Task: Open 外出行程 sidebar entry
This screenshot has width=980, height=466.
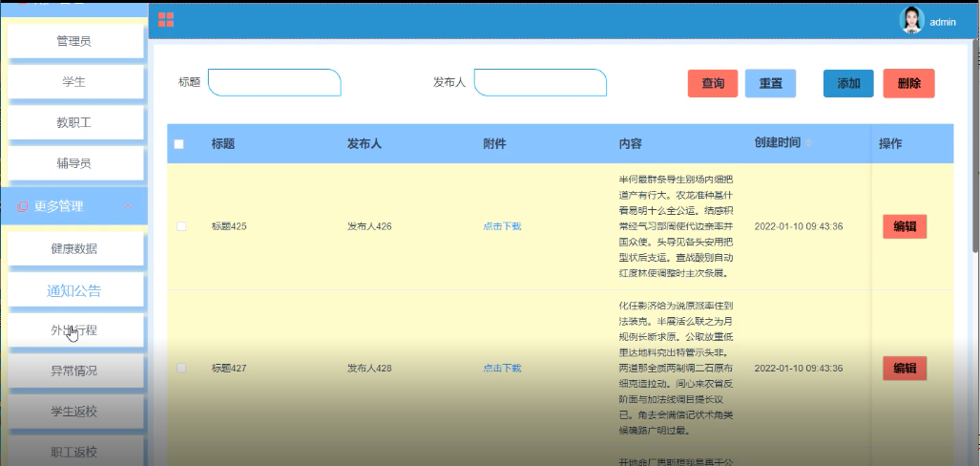Action: [74, 330]
